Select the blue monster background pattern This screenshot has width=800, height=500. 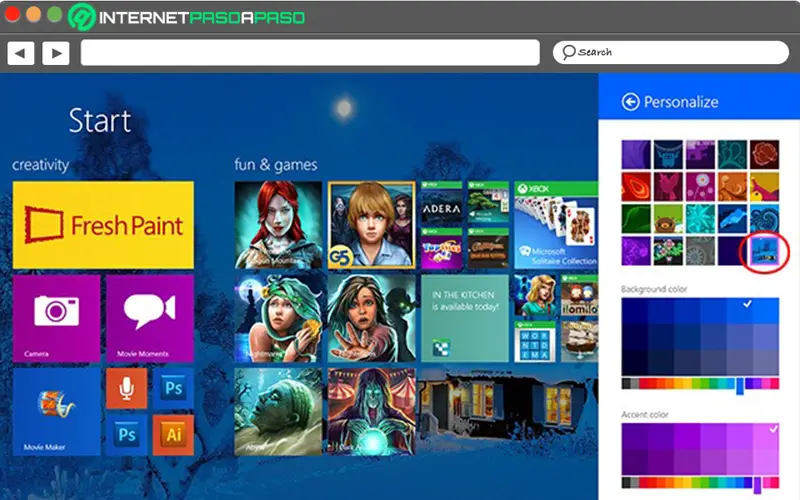668,155
